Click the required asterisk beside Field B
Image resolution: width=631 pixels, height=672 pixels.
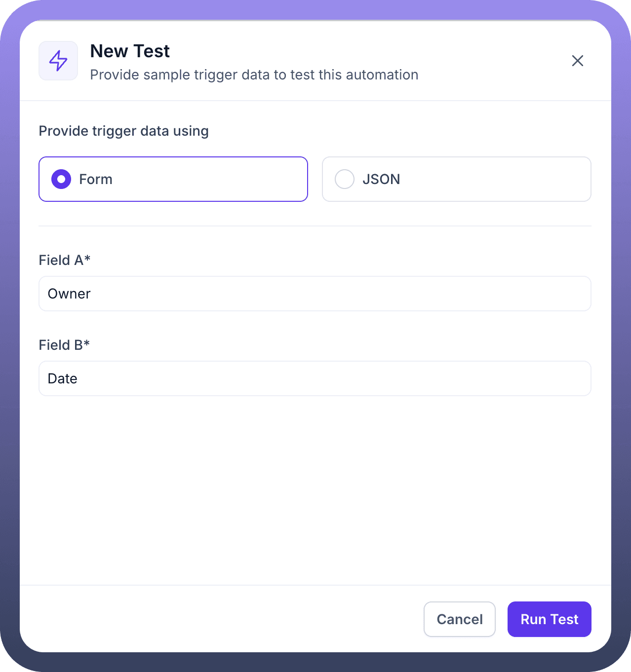tap(87, 343)
